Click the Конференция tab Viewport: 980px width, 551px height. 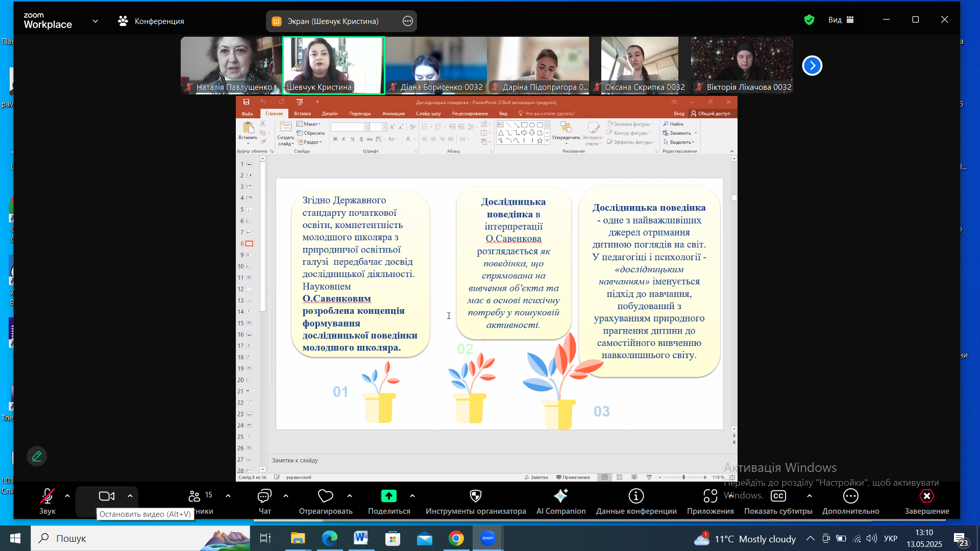(151, 21)
